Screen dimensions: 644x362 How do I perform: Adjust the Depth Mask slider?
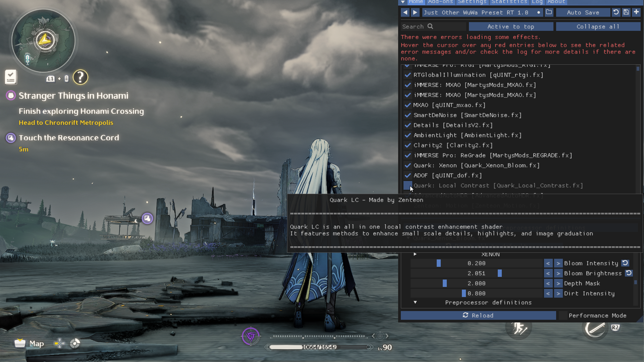(476, 283)
